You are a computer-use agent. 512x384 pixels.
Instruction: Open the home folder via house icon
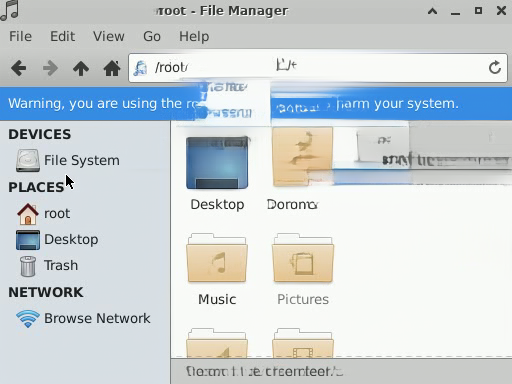(112, 68)
